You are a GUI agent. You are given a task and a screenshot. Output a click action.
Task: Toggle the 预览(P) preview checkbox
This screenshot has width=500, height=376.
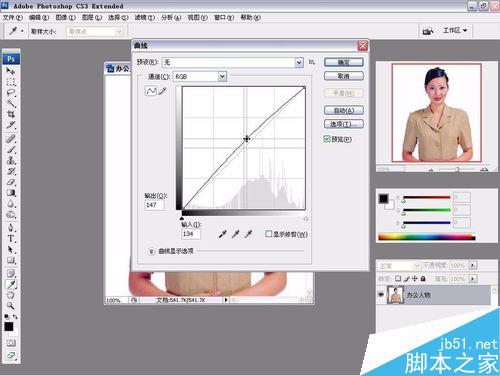[327, 139]
